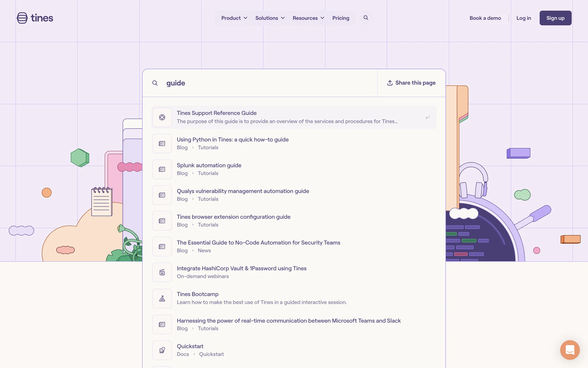
Task: Click the navbar search magnifier icon
Action: (x=366, y=18)
